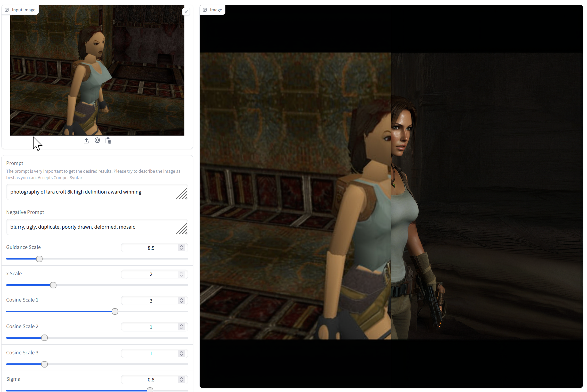This screenshot has height=392, width=587.
Task: Click the paste from clipboard icon
Action: pyautogui.click(x=108, y=141)
